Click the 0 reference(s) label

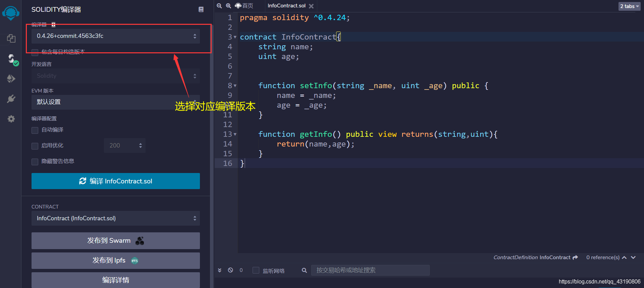click(603, 257)
